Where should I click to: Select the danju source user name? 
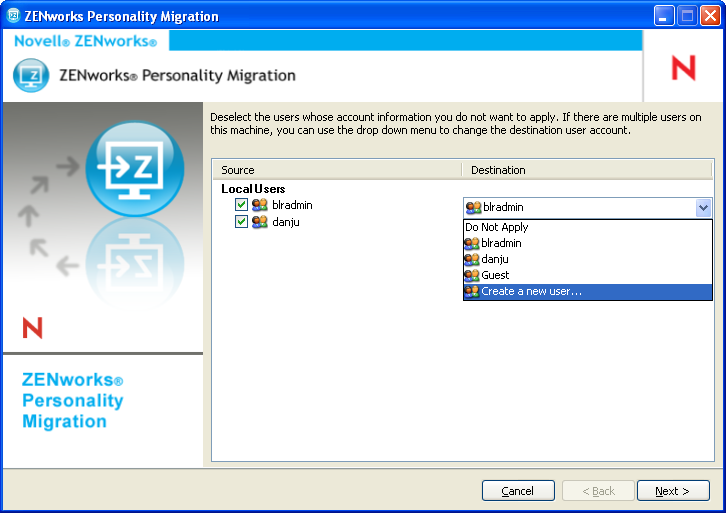coord(286,222)
